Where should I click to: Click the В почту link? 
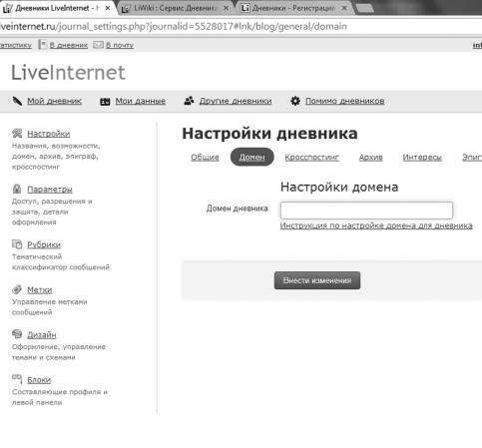click(120, 45)
